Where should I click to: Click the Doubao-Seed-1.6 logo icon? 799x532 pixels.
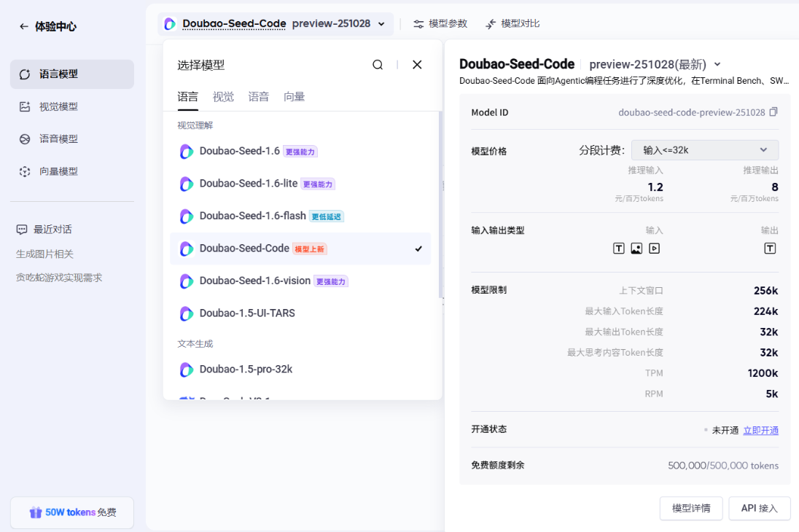pyautogui.click(x=187, y=152)
